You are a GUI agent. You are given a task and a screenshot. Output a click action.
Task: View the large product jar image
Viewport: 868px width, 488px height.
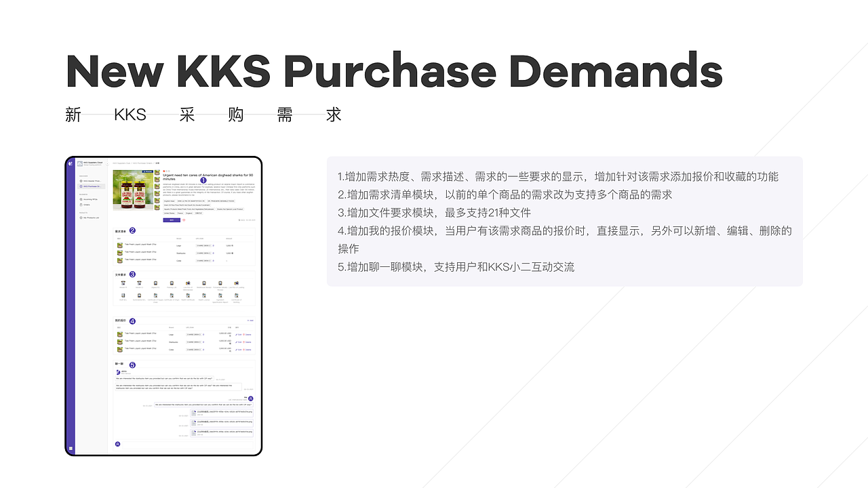(133, 190)
